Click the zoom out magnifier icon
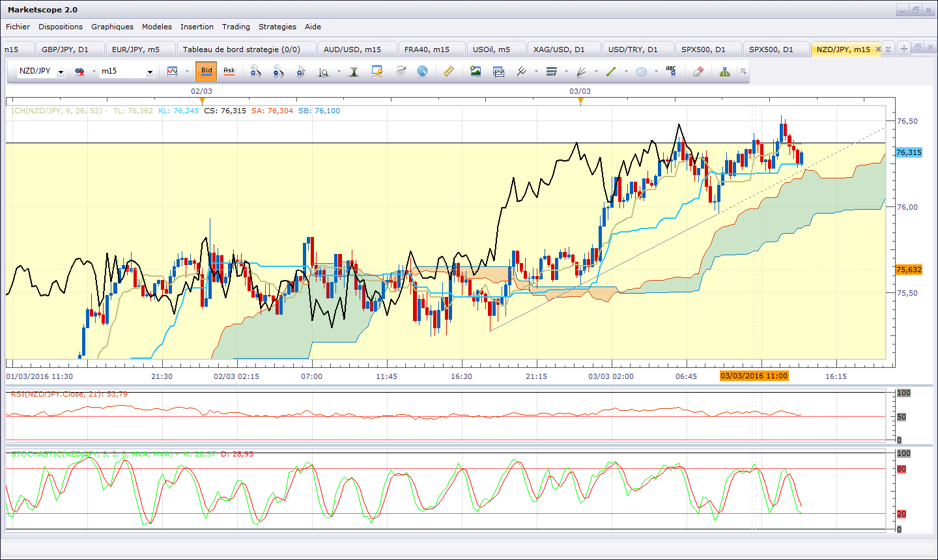This screenshot has height=560, width=938. 278,72
